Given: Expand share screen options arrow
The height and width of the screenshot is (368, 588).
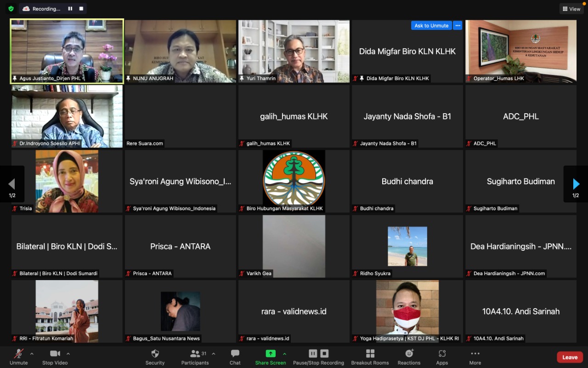Looking at the screenshot, I should (x=284, y=354).
